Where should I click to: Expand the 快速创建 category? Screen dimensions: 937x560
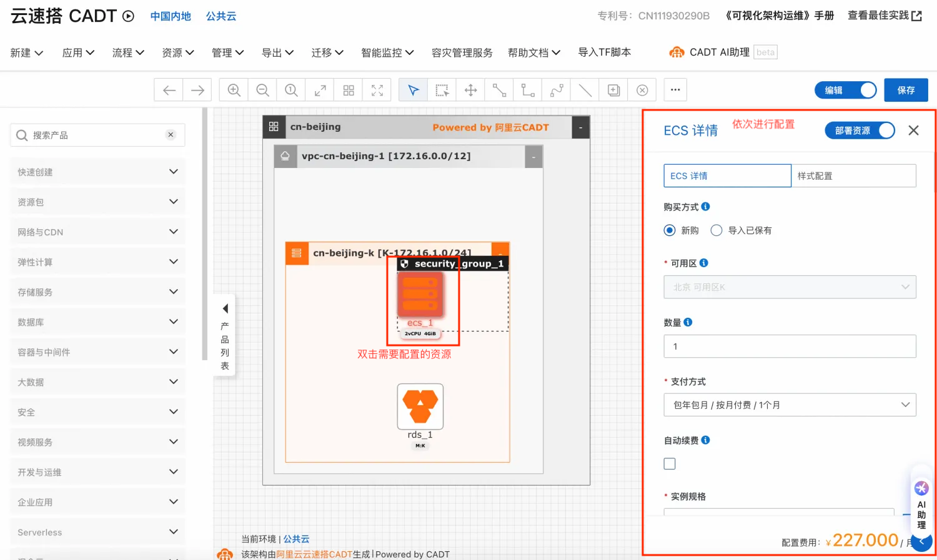point(97,172)
